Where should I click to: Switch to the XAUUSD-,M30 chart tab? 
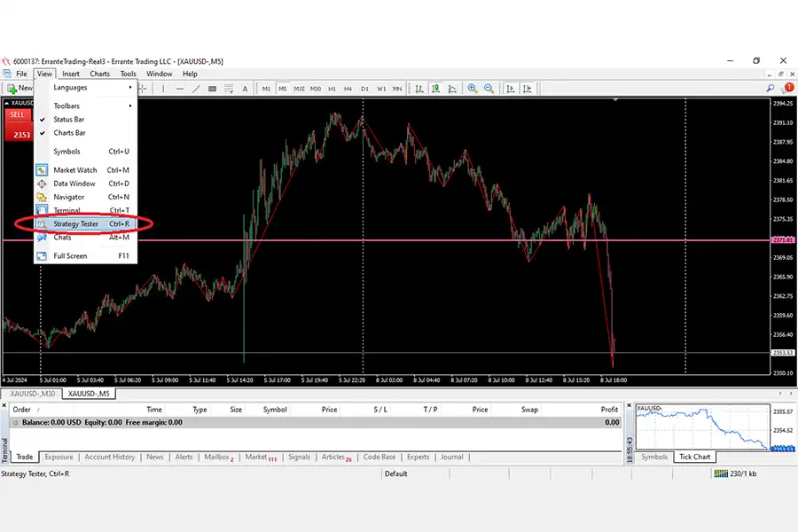pyautogui.click(x=33, y=394)
